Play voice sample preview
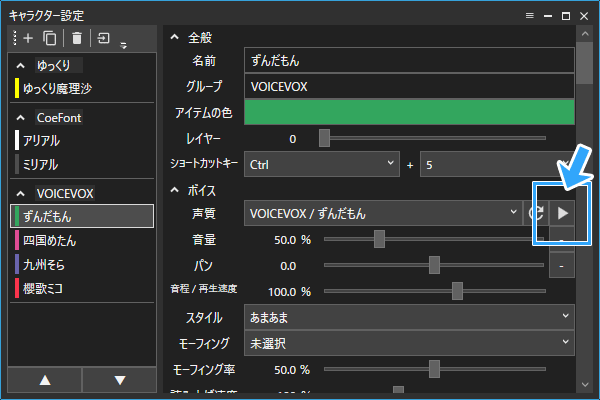This screenshot has height=400, width=600. (562, 213)
